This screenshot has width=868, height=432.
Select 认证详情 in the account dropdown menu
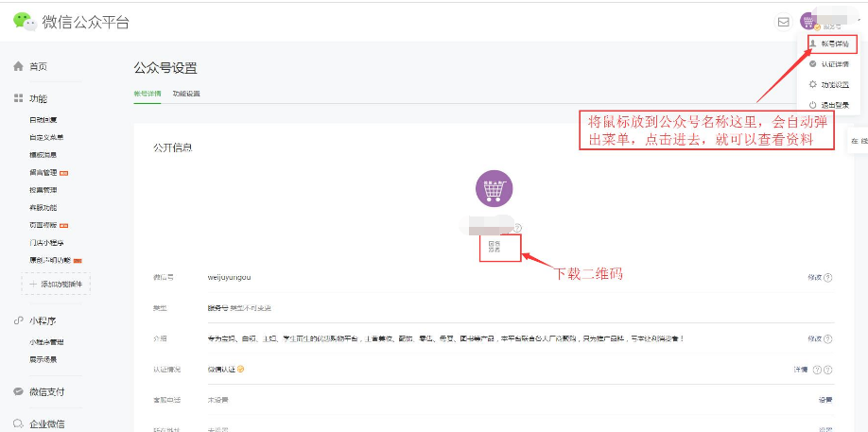[x=834, y=64]
